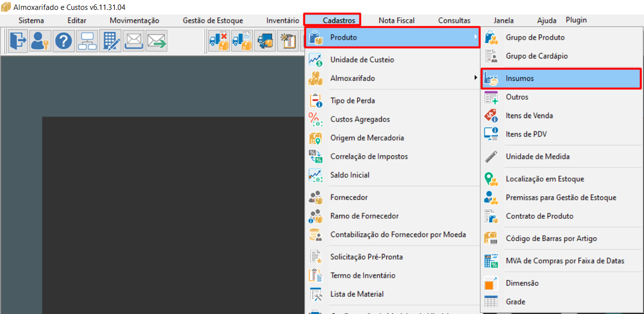Click the Custos Agregados percent icon
Viewport: 644px width, 314px height.
316,119
